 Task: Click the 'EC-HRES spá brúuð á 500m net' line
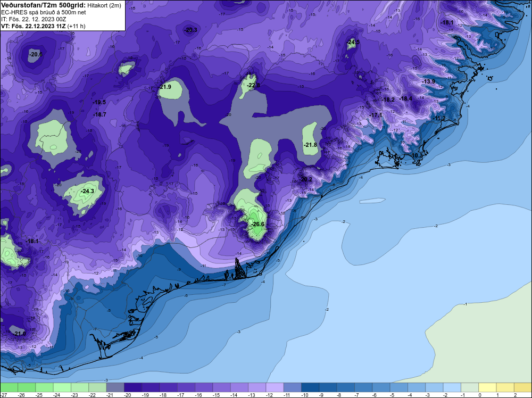tap(44, 12)
